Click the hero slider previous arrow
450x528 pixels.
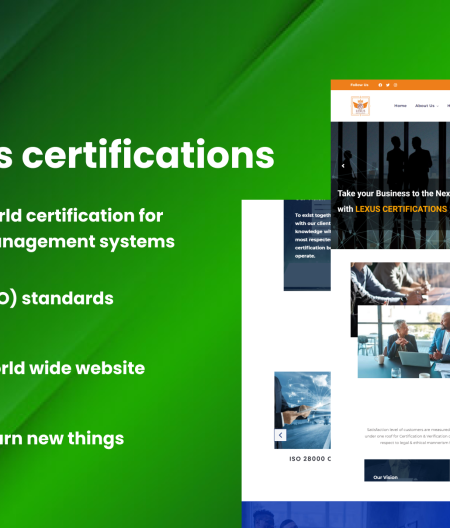[343, 166]
